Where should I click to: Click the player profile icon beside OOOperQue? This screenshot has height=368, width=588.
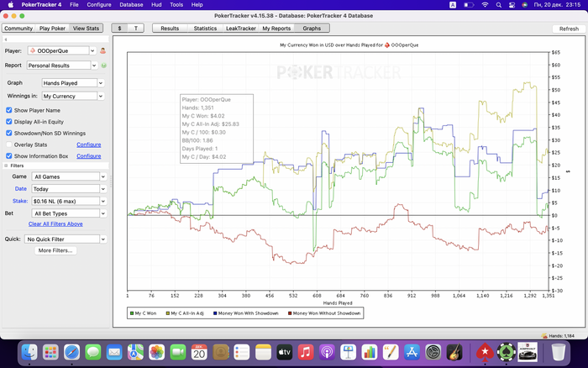coord(102,50)
